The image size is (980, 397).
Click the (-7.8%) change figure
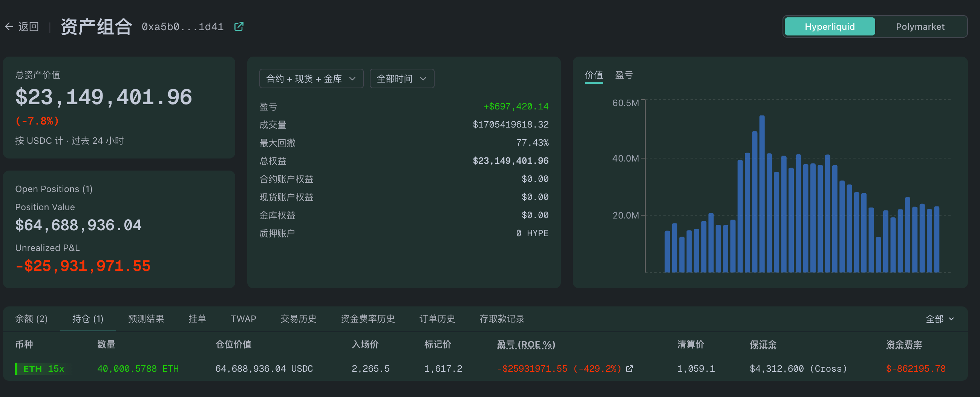point(37,121)
